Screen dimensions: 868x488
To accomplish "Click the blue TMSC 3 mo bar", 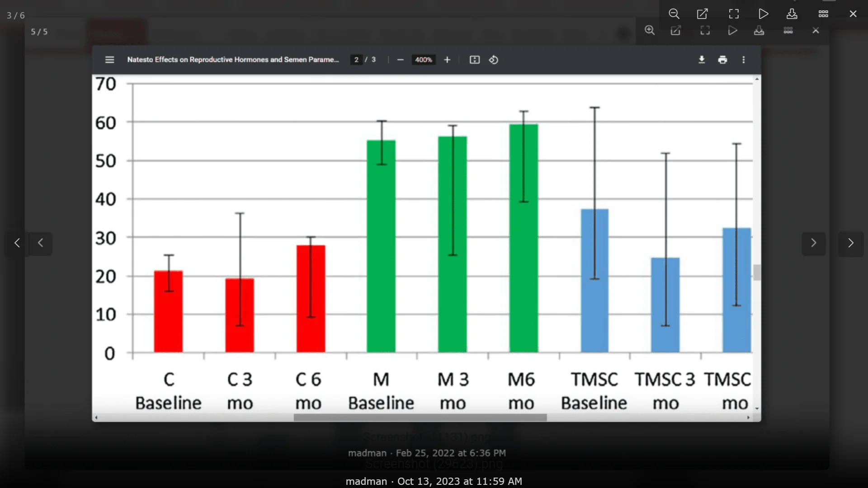I will [665, 305].
